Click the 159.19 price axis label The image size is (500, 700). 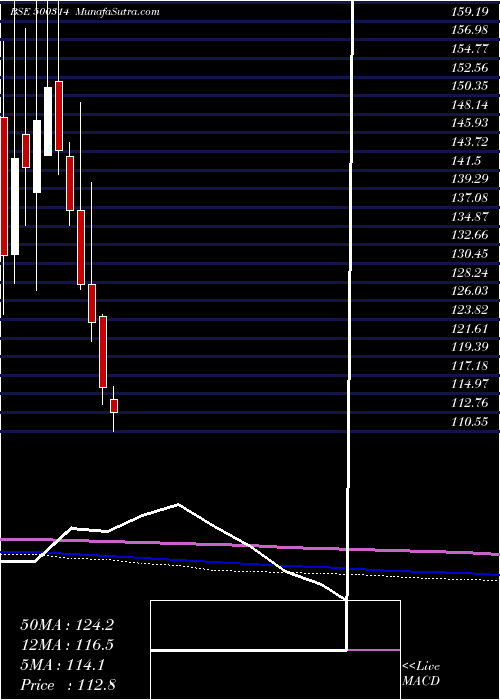(x=471, y=12)
